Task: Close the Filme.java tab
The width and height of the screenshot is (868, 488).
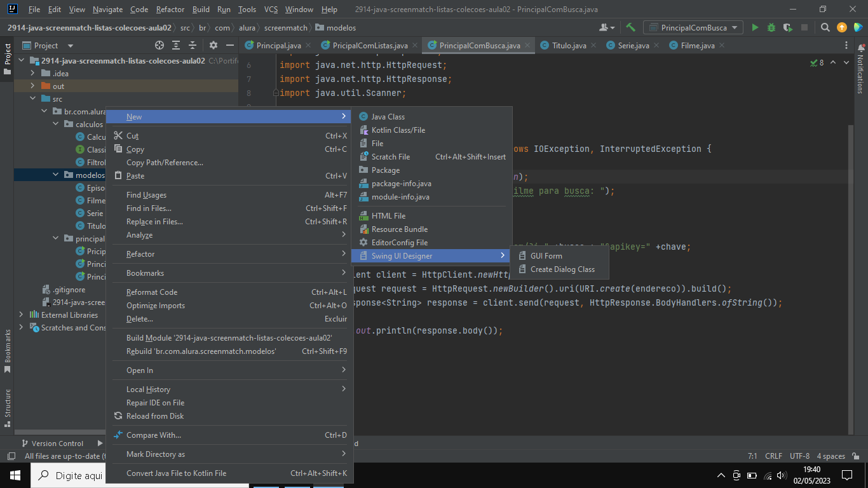Action: (722, 46)
